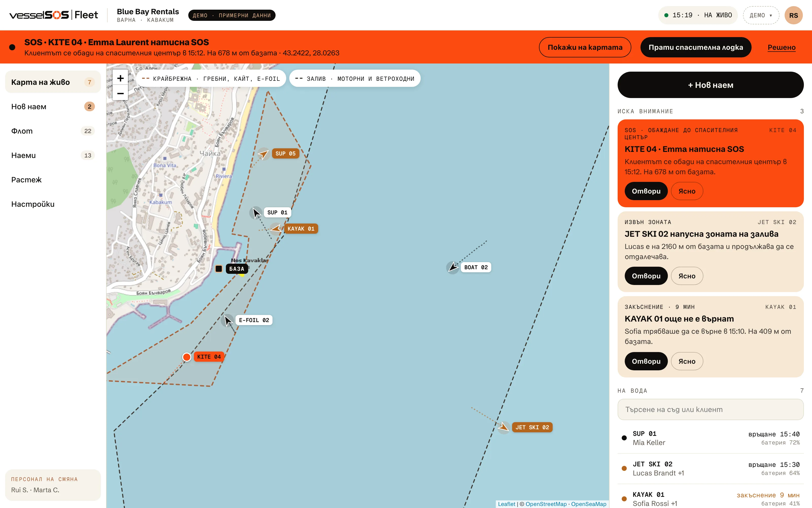Select JET SKI 02 Lucas Brandt row

tap(710, 469)
